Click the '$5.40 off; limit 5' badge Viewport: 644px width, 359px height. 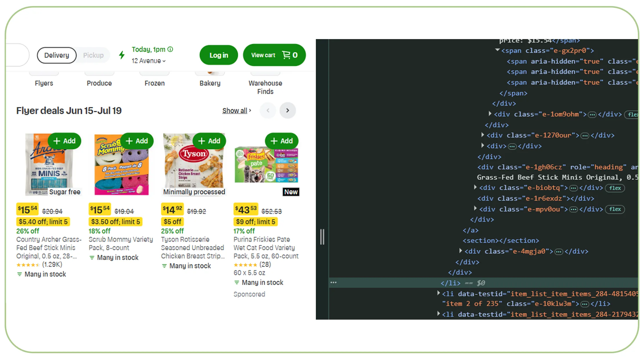(x=43, y=222)
